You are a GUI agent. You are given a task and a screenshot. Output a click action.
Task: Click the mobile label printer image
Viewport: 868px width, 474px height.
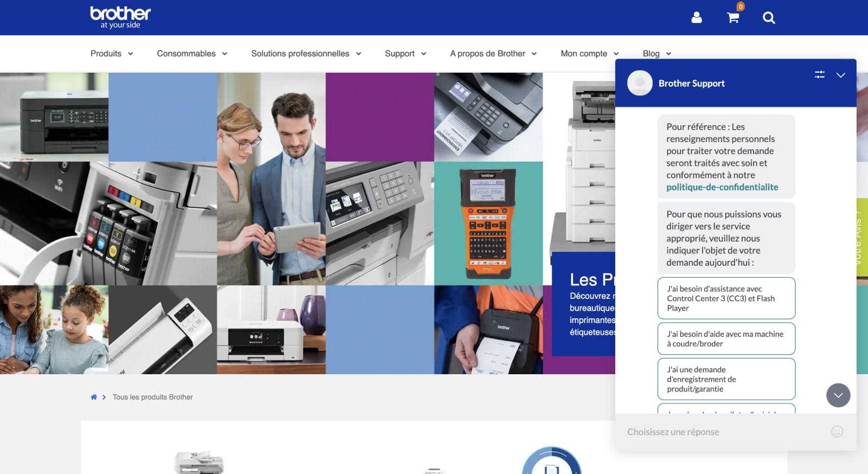488,330
